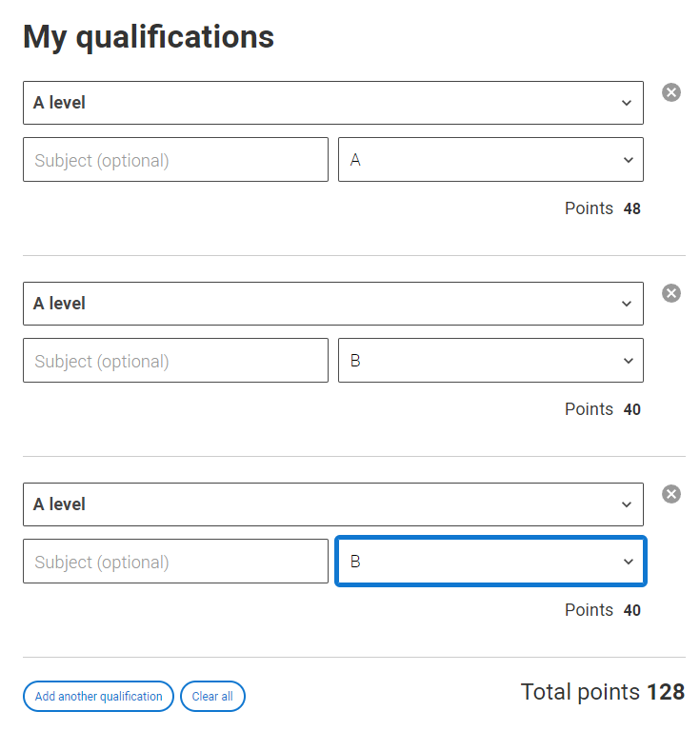700x731 pixels.
Task: Open the third qualification type dropdown
Action: click(x=332, y=504)
